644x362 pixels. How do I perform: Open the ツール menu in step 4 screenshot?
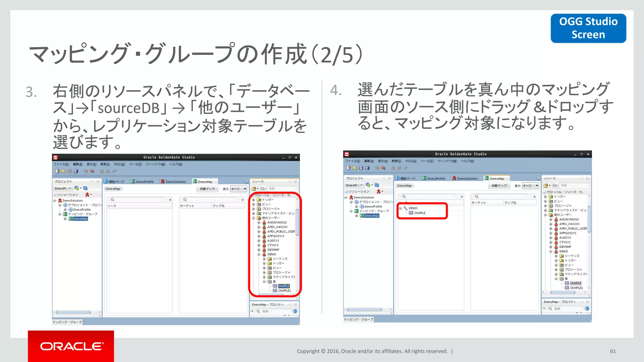tap(427, 161)
